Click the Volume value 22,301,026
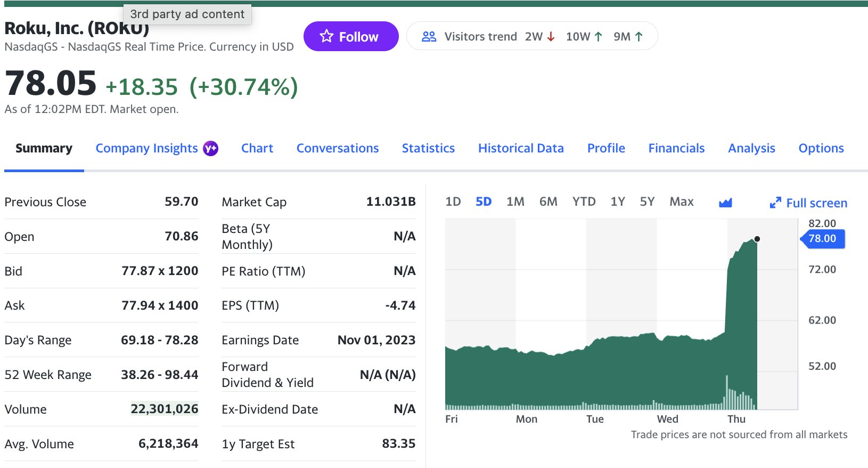This screenshot has height=468, width=868. (165, 409)
